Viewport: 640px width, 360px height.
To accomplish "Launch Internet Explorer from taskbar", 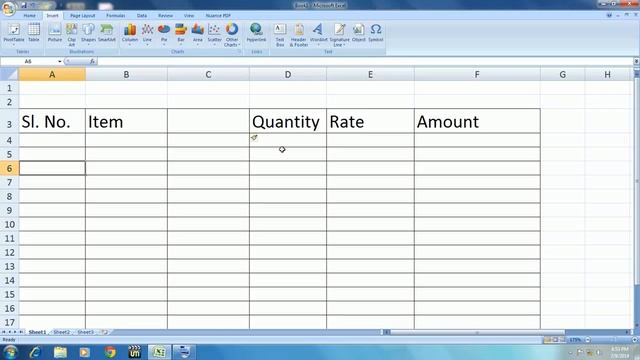I will pos(35,352).
